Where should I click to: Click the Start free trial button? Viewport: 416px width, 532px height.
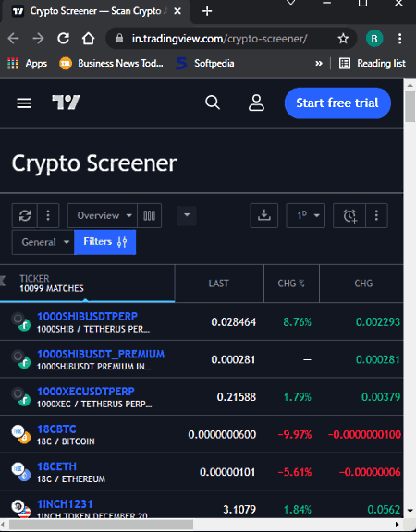pyautogui.click(x=337, y=103)
